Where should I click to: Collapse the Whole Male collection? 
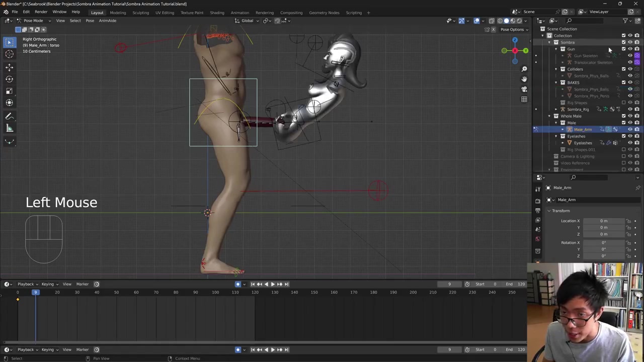549,116
